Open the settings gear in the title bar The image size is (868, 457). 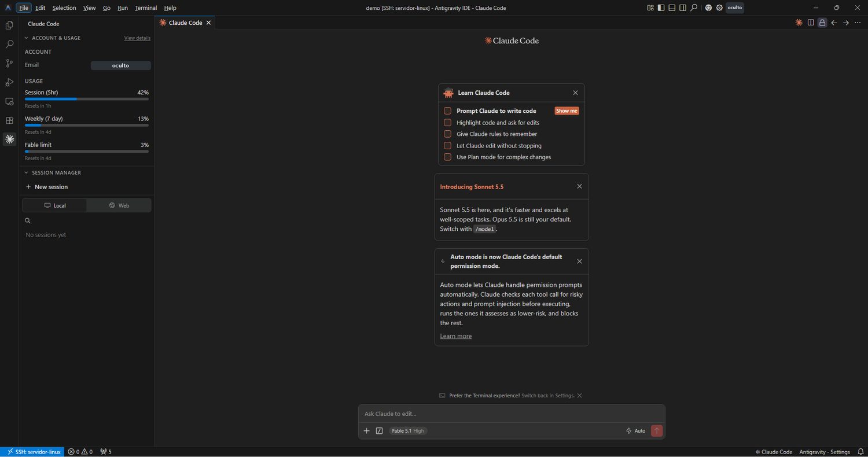[719, 8]
